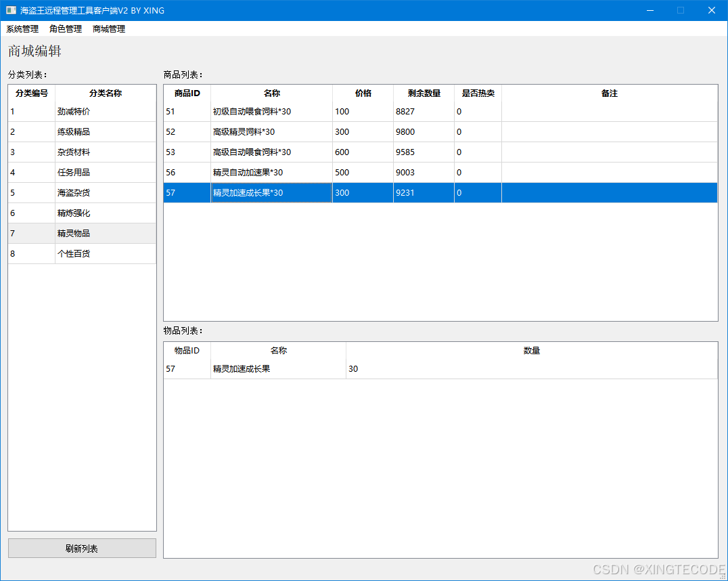Click the 刷新列表 button

click(82, 548)
